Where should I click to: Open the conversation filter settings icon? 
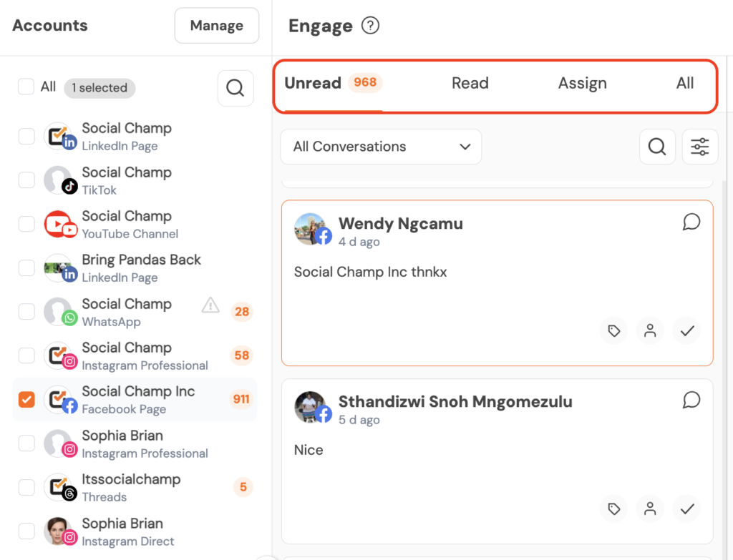point(699,147)
